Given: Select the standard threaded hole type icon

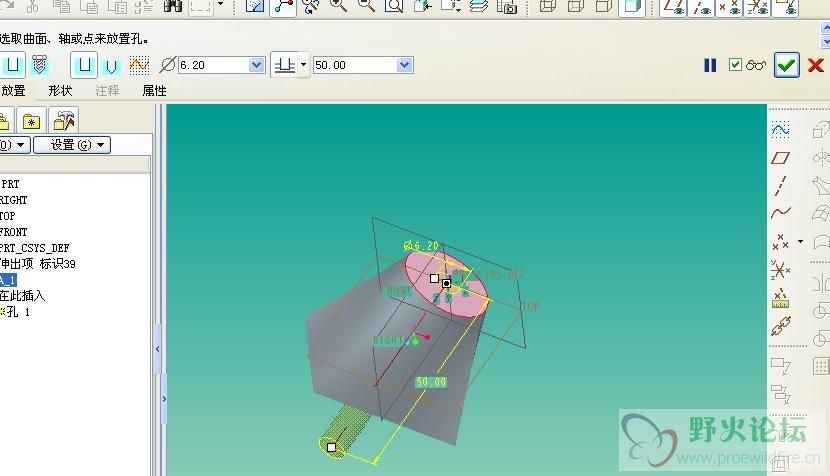Looking at the screenshot, I should click(x=40, y=65).
